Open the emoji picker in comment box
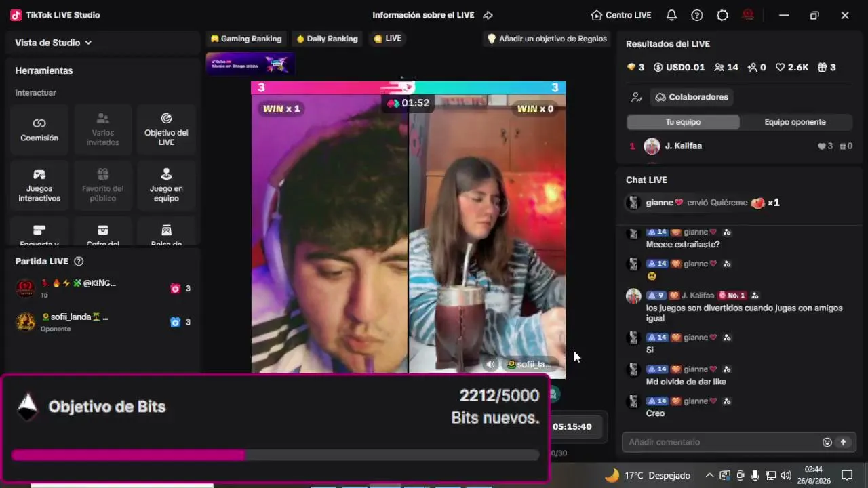Viewport: 868px width, 488px height. click(827, 442)
